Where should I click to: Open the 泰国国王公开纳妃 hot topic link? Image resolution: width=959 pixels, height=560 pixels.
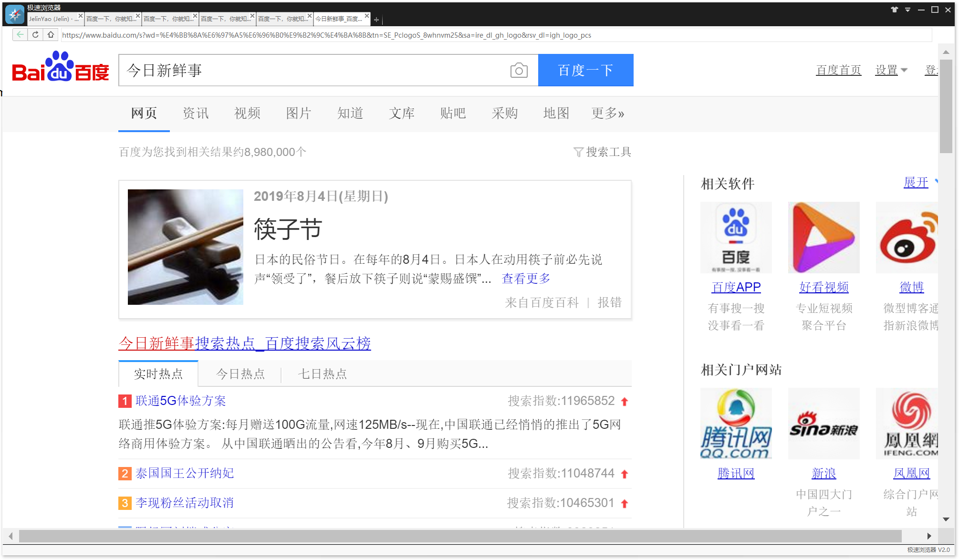click(185, 473)
